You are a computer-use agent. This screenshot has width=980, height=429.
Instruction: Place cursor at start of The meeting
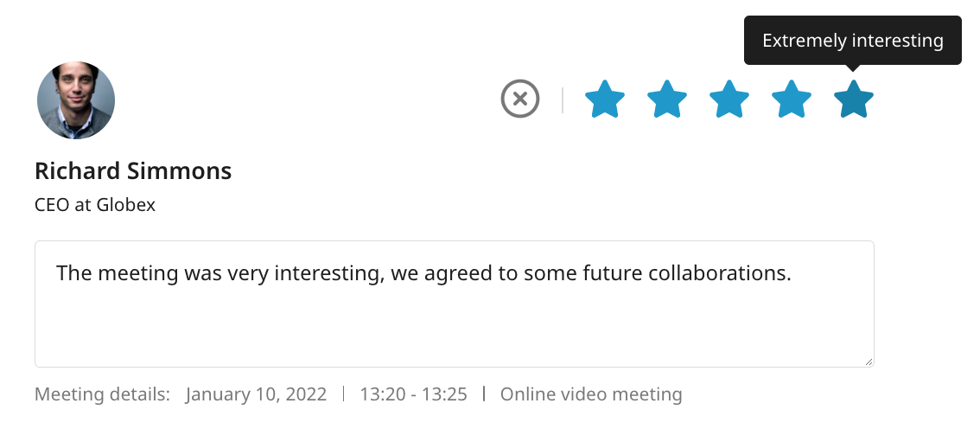tap(57, 273)
